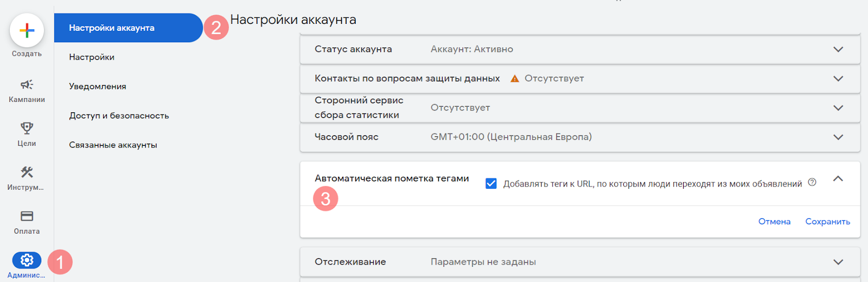Open Campaigns megaphone icon
The image size is (868, 282).
click(27, 85)
